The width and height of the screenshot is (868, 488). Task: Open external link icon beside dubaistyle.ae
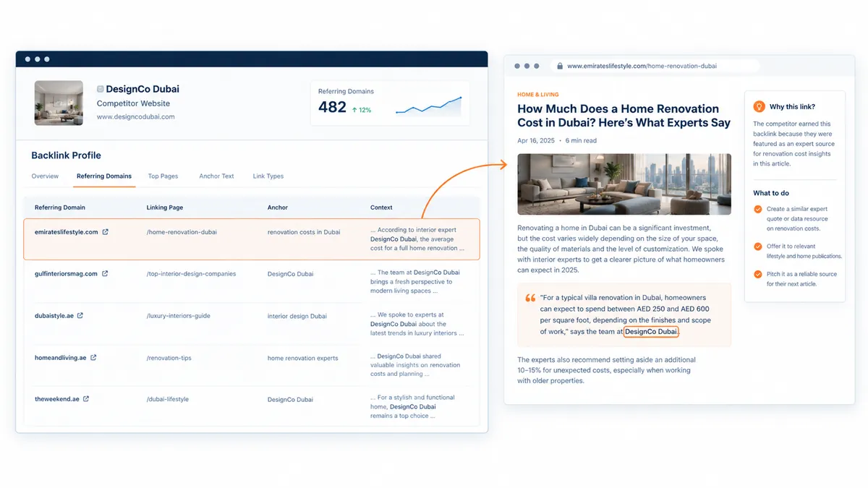coord(80,316)
